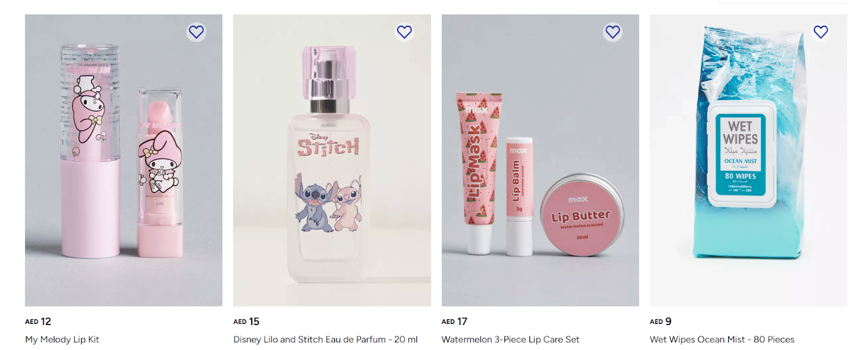Image resolution: width=868 pixels, height=350 pixels.
Task: Add My Melody Lip Kit to wishlist
Action: click(x=196, y=32)
